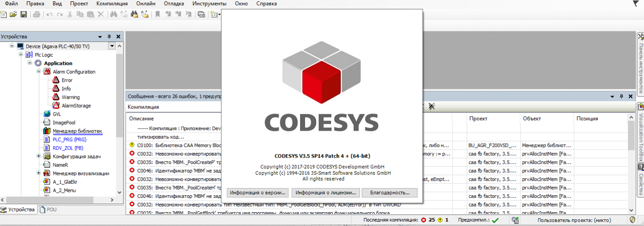The height and width of the screenshot is (226, 644).
Task: Save the project with floppy icon
Action: [x=24, y=14]
